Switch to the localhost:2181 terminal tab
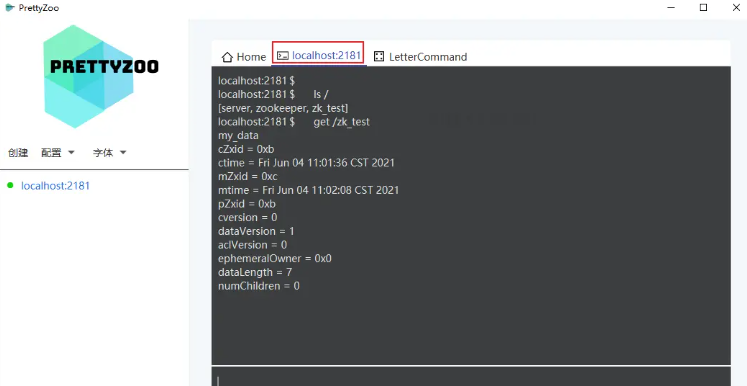 319,55
